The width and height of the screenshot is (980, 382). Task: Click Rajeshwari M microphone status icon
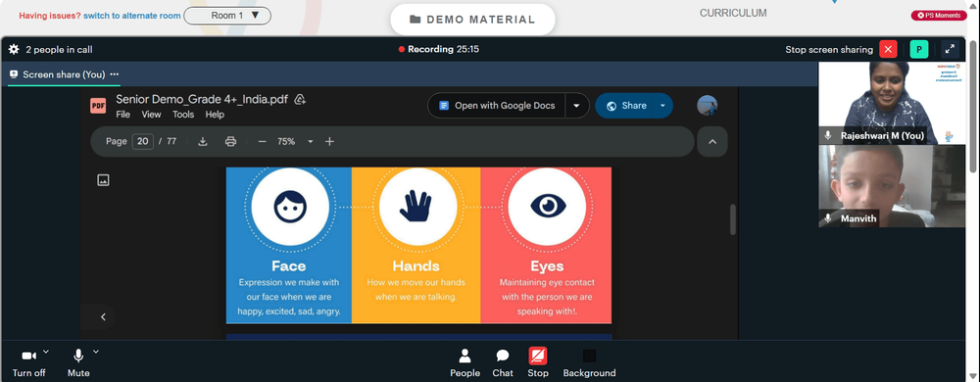click(x=828, y=135)
